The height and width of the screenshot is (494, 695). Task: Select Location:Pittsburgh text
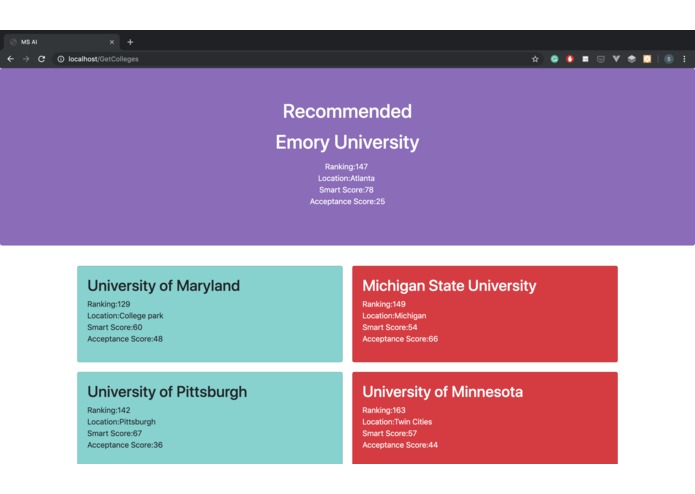click(121, 421)
